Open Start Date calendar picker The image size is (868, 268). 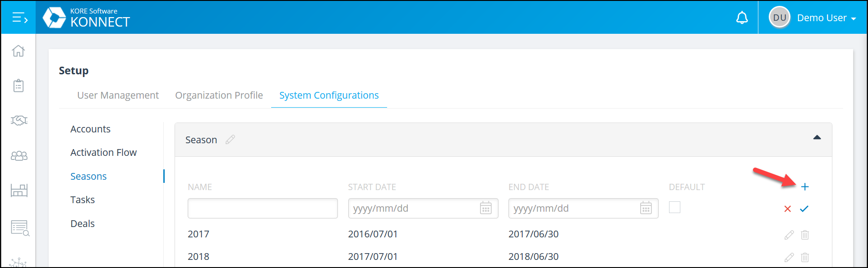(485, 208)
